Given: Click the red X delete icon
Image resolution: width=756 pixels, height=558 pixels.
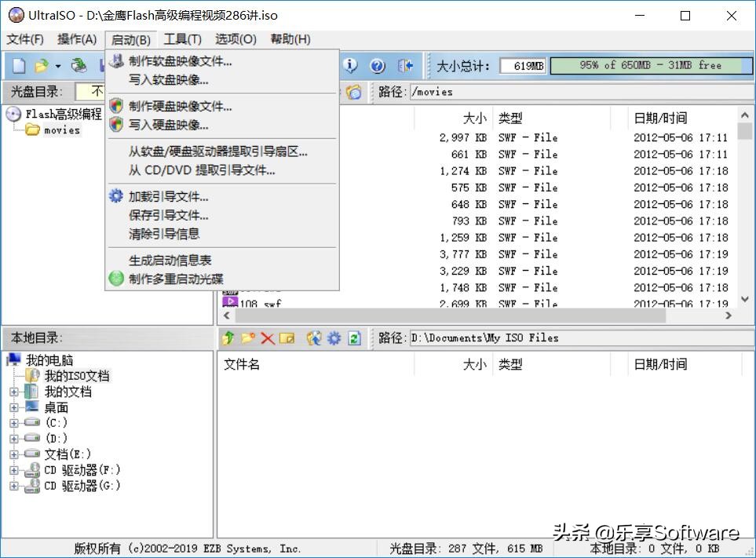Looking at the screenshot, I should (268, 337).
